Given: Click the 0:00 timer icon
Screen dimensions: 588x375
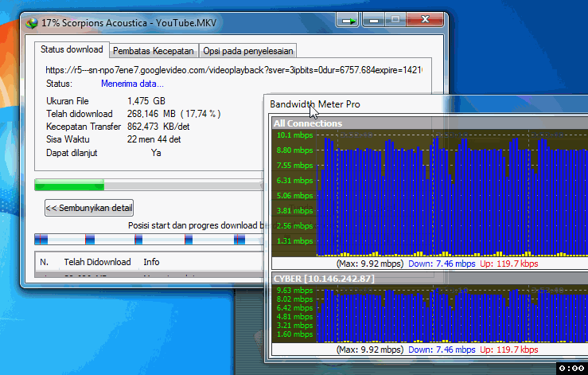Looking at the screenshot, I should [571, 368].
